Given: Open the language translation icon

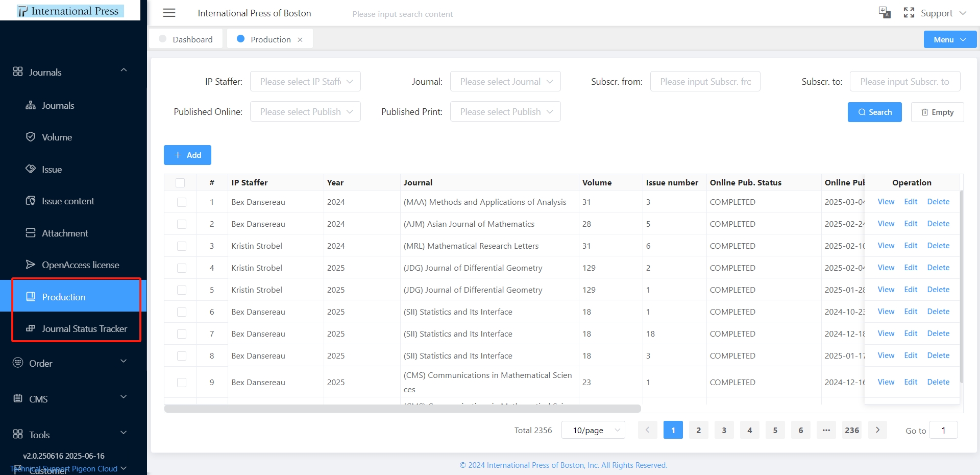Looking at the screenshot, I should (x=885, y=13).
